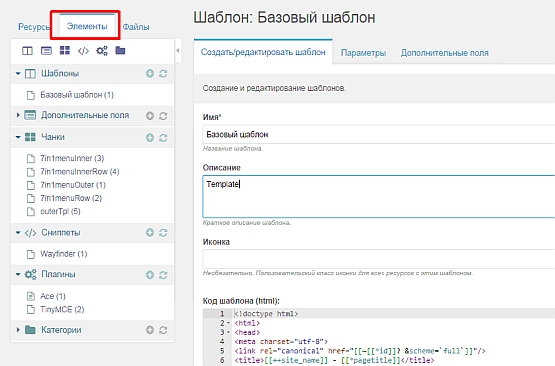Open the TinyMCE (2) plugin

tap(62, 309)
